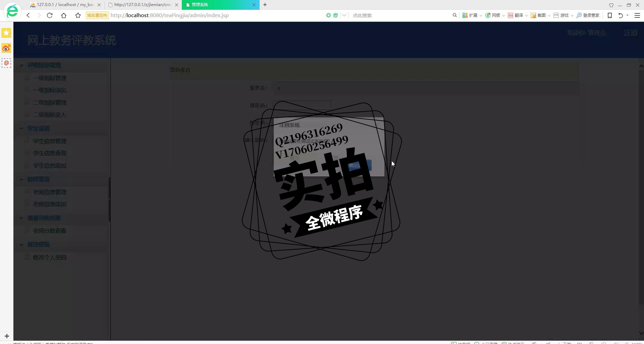Open the address bar history dropdown
The image size is (644, 344).
[x=344, y=15]
